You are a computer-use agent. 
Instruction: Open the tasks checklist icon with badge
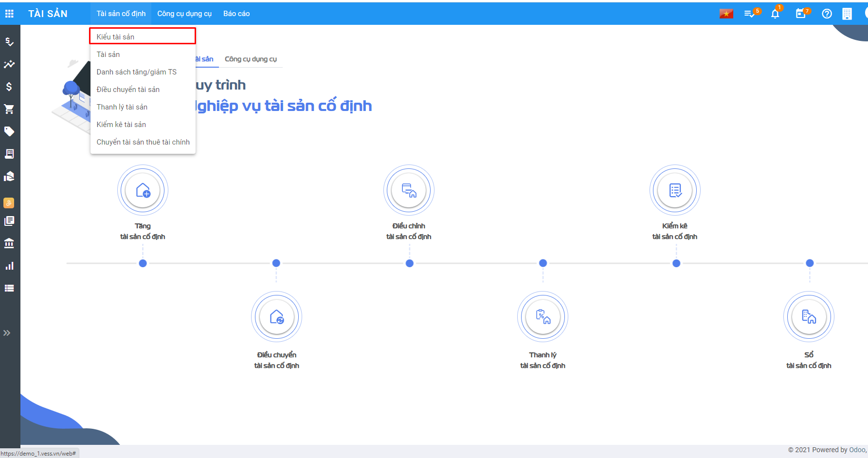[750, 14]
